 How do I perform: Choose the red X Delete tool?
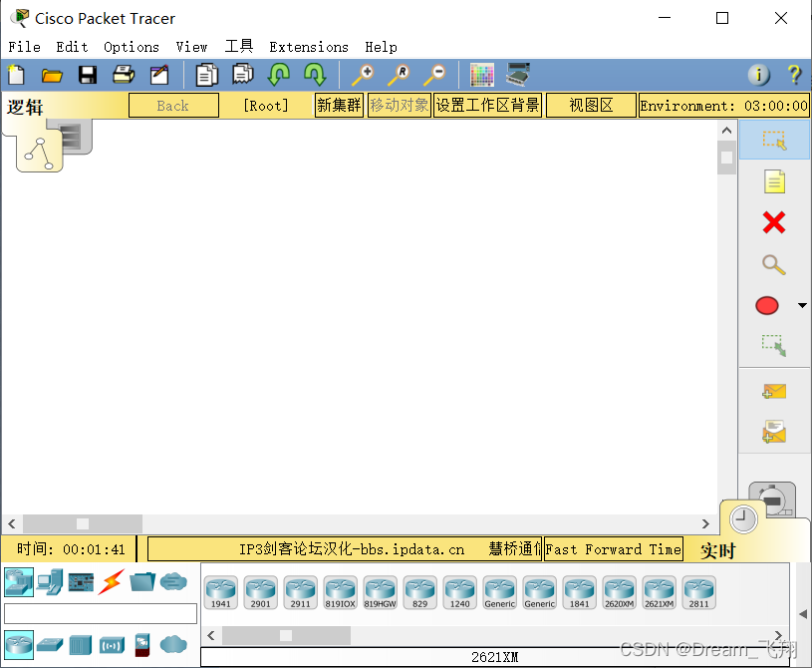774,223
